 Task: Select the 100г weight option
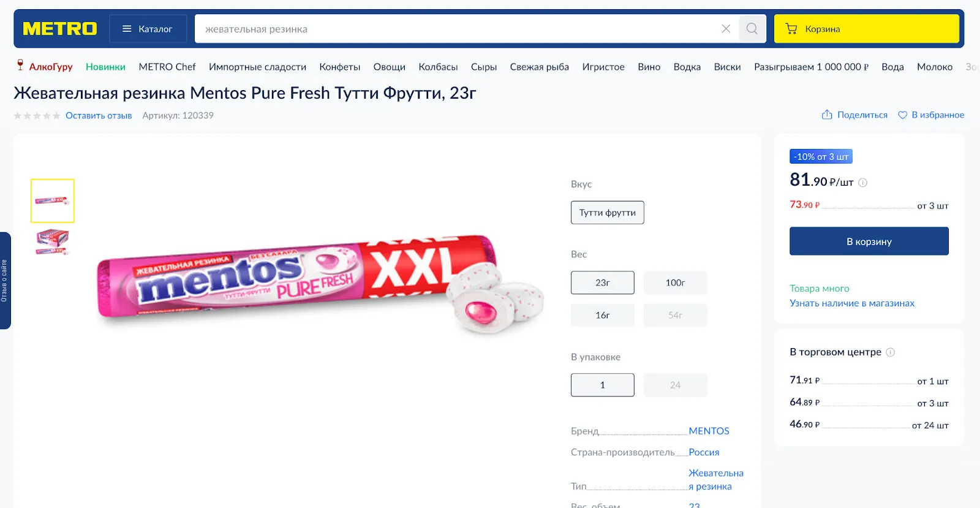pos(675,282)
